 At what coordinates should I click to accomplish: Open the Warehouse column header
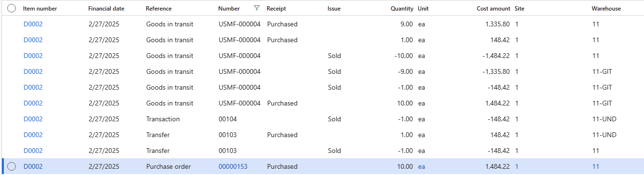[x=606, y=9]
